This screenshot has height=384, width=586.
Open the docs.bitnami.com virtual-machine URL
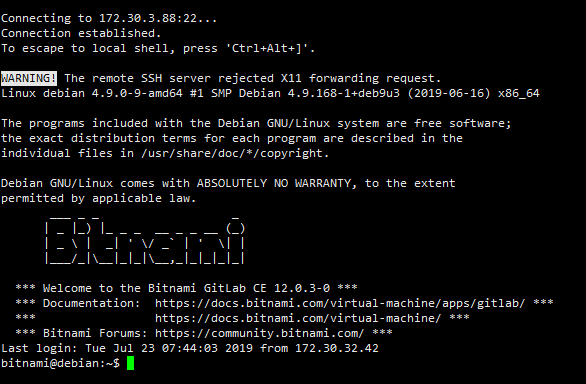pos(298,318)
